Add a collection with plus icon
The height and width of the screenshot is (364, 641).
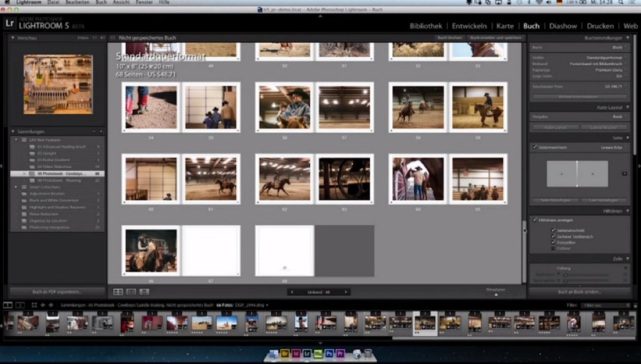click(x=101, y=132)
